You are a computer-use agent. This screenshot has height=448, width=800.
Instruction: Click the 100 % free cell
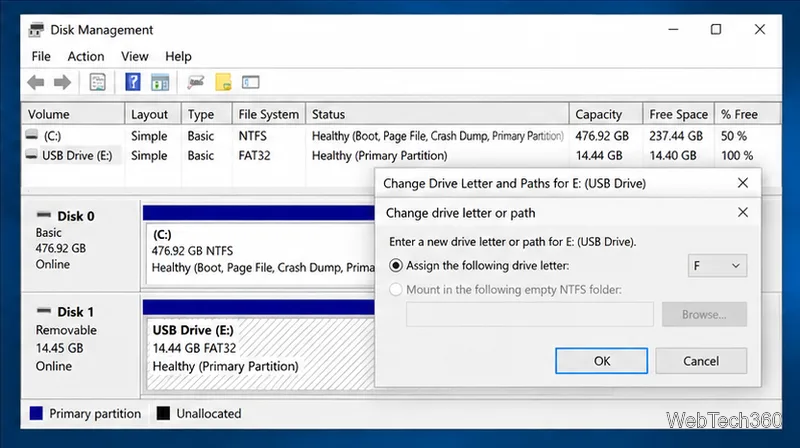point(737,155)
